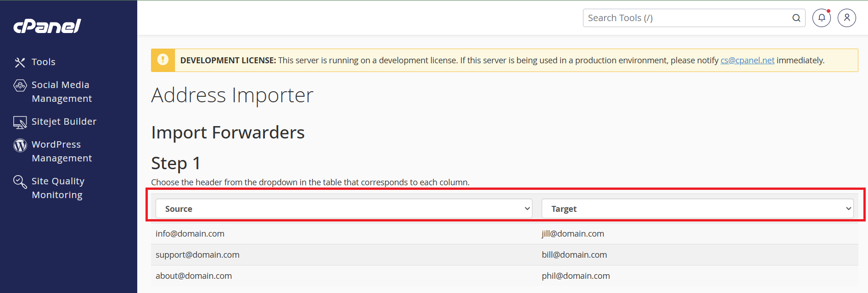868x293 pixels.
Task: Click the Address Importer page heading
Action: (x=232, y=95)
